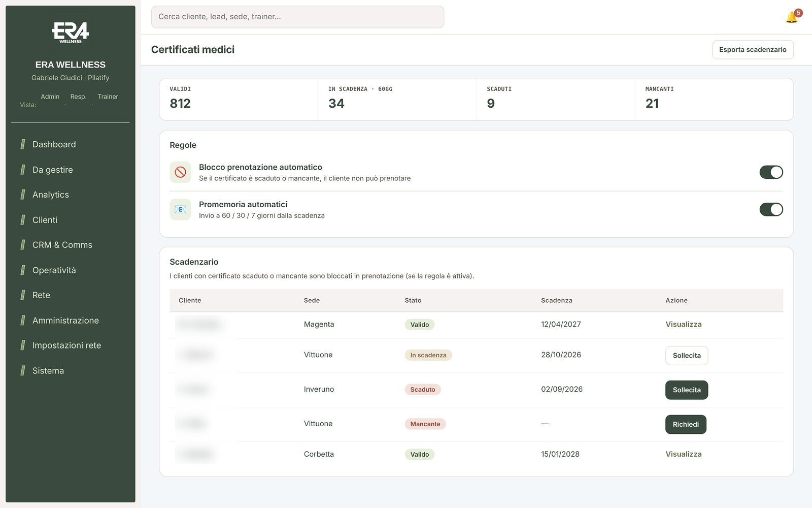Screen dimensions: 812x508
Task: Click the ERA Wellness logo
Action: click(x=71, y=33)
